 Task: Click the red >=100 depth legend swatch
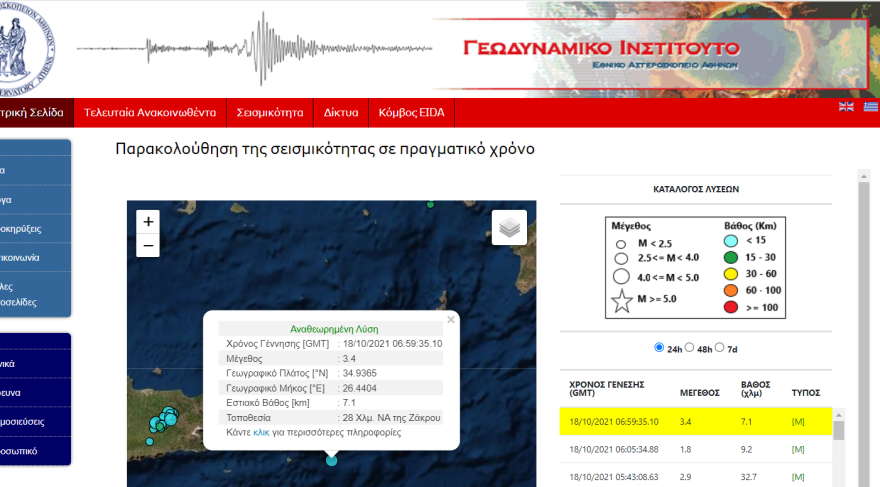pos(730,307)
